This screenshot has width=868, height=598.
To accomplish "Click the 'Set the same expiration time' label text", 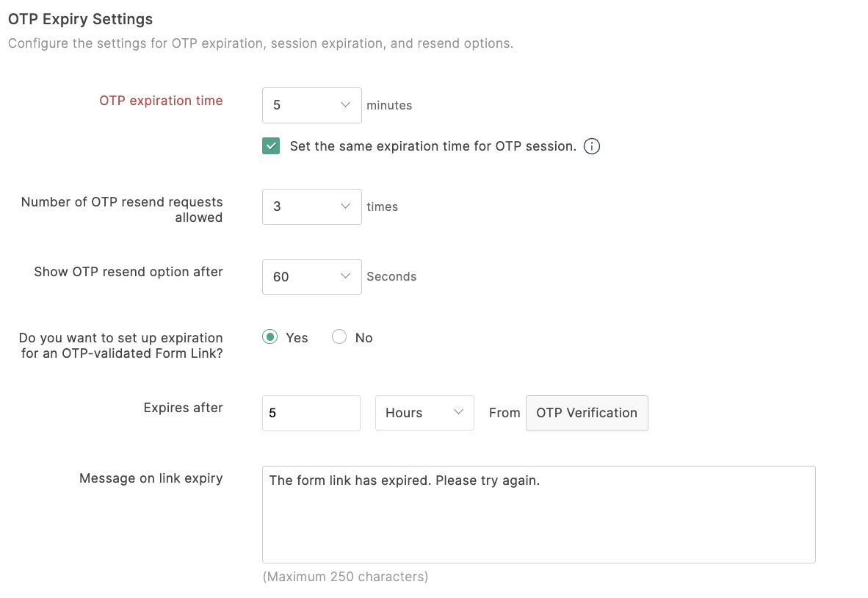I will pos(433,146).
